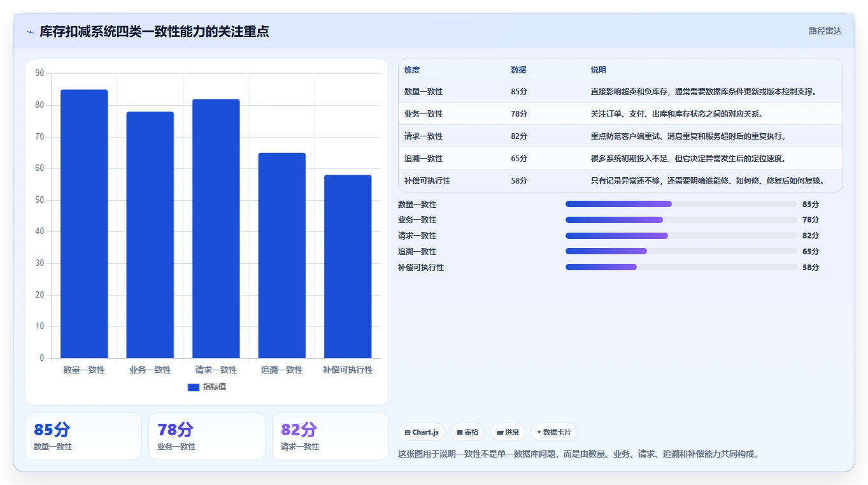Click the 业务一致性 table cell
This screenshot has width=868, height=485.
tap(423, 114)
